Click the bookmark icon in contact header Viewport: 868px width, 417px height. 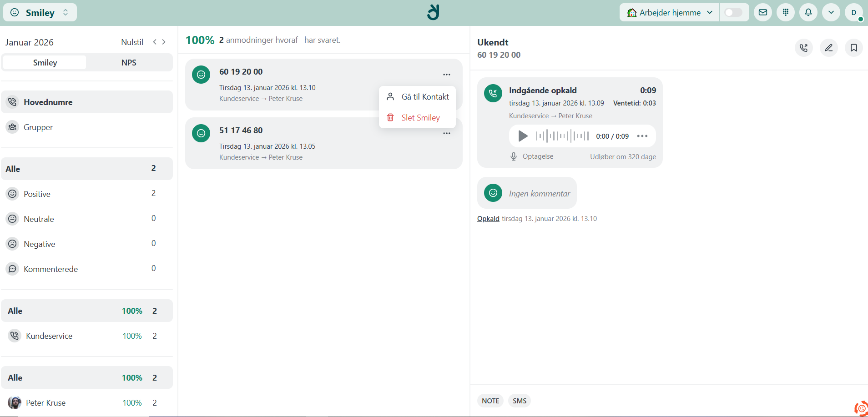click(x=853, y=48)
